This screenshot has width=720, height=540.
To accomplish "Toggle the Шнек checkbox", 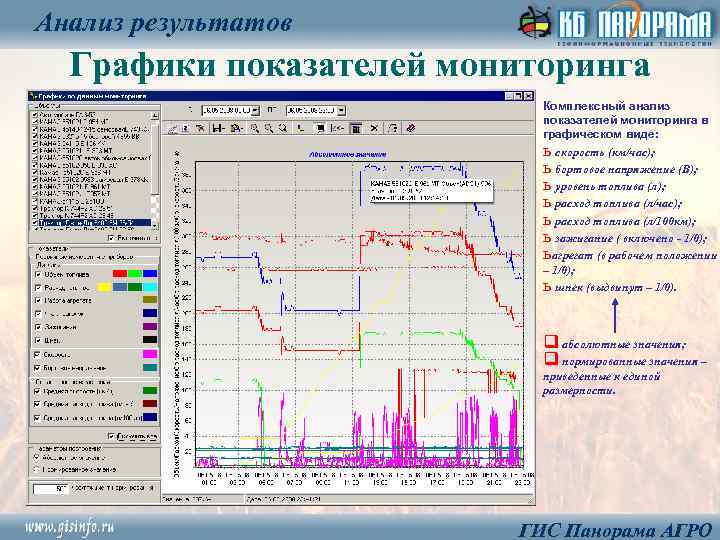I will [38, 340].
